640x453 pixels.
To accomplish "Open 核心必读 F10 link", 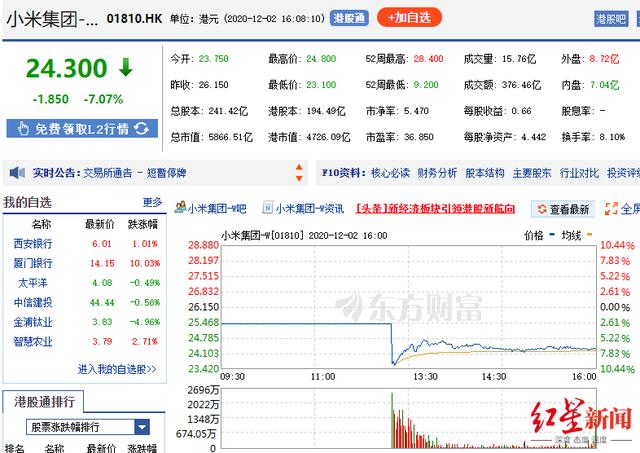I will click(x=390, y=173).
